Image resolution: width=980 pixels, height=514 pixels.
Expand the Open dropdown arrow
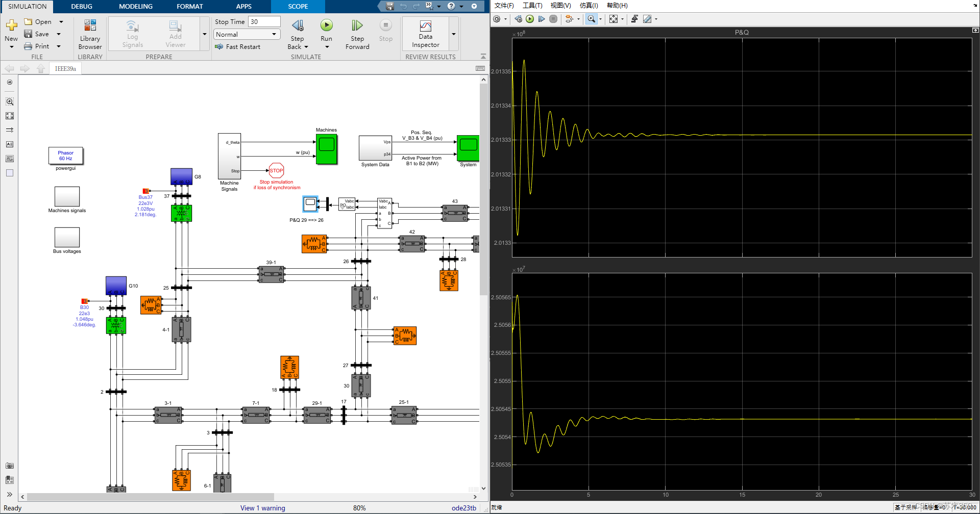click(x=61, y=22)
